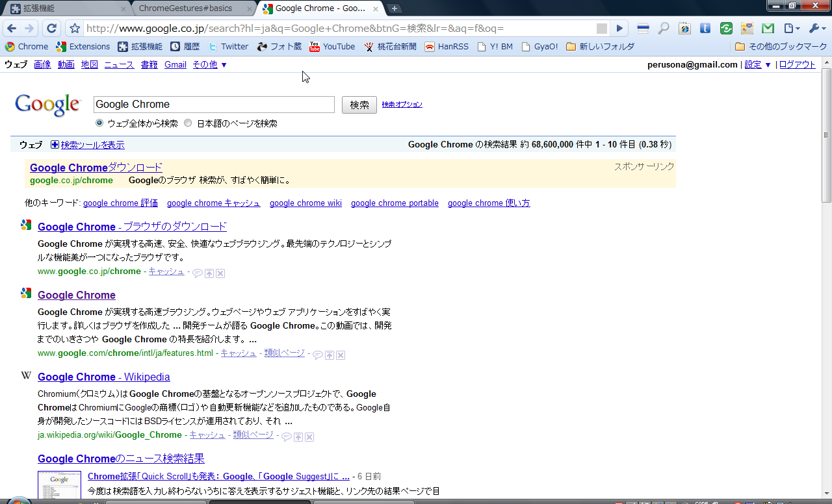
Task: Click the magnifying glass extension icon
Action: point(664,29)
